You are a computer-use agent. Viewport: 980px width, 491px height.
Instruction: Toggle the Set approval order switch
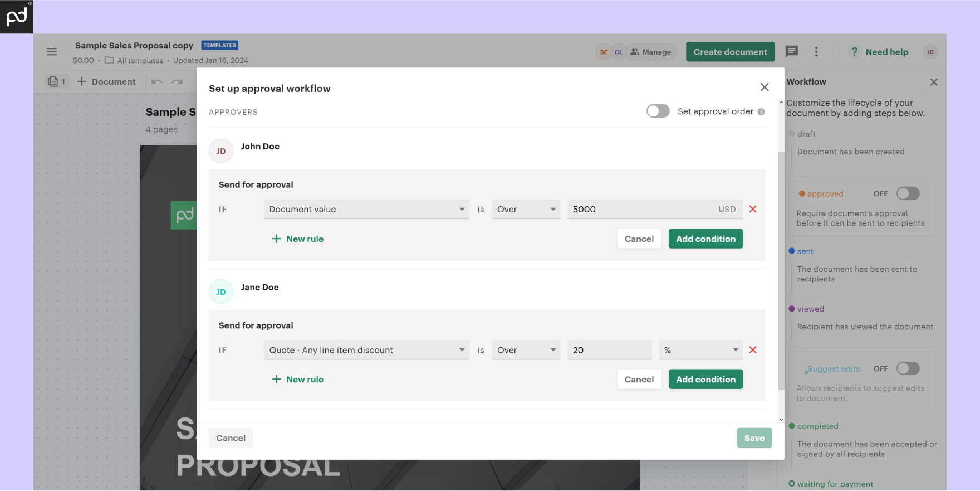point(658,111)
